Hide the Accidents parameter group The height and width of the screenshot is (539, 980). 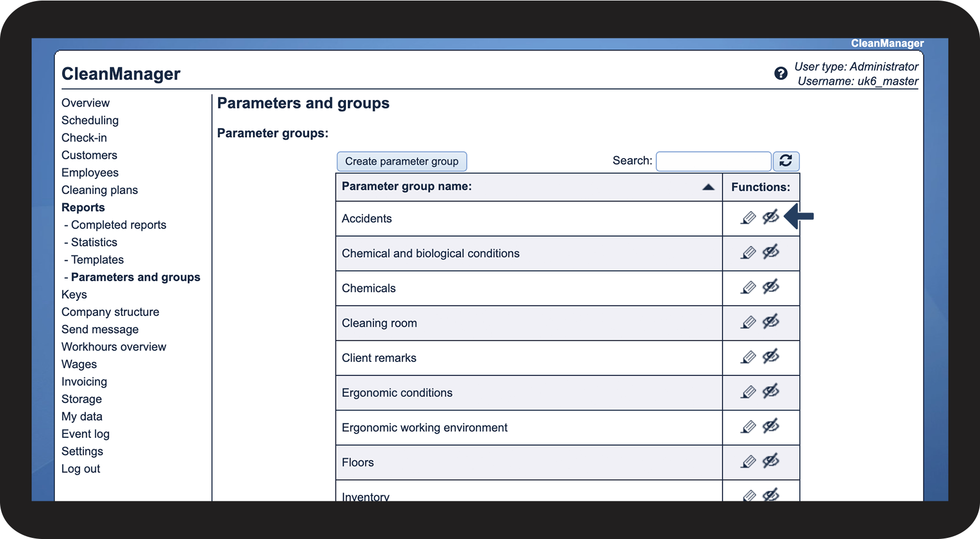pyautogui.click(x=770, y=217)
